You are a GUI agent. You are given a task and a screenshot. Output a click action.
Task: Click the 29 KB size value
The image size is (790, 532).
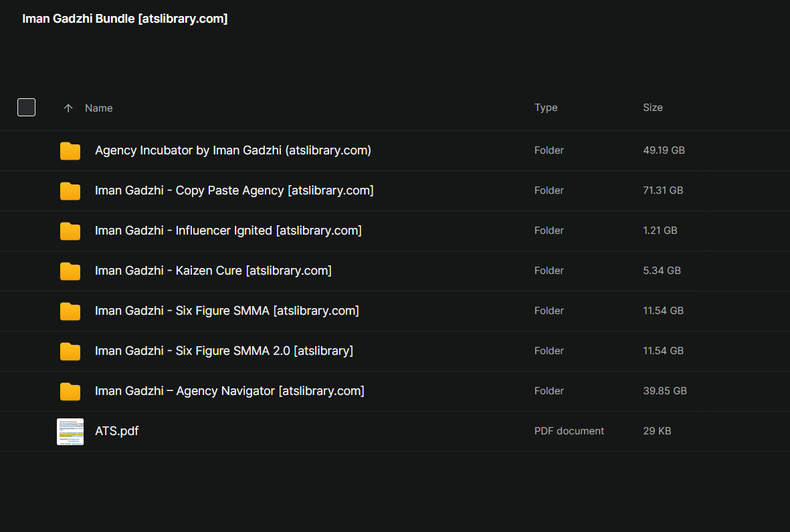[657, 431]
